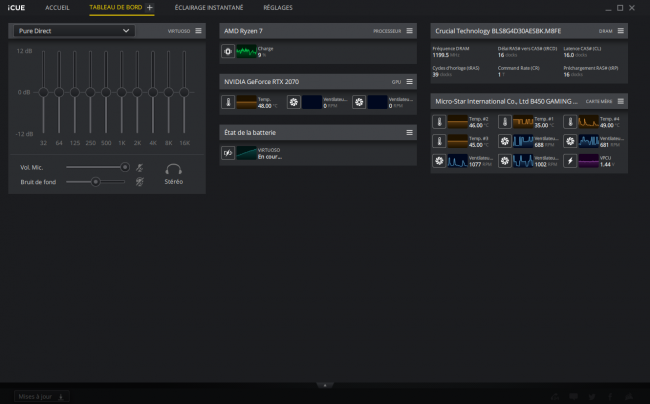This screenshot has height=404, width=650.
Task: Open the AMD Ryzen 7 widget menu
Action: [409, 31]
